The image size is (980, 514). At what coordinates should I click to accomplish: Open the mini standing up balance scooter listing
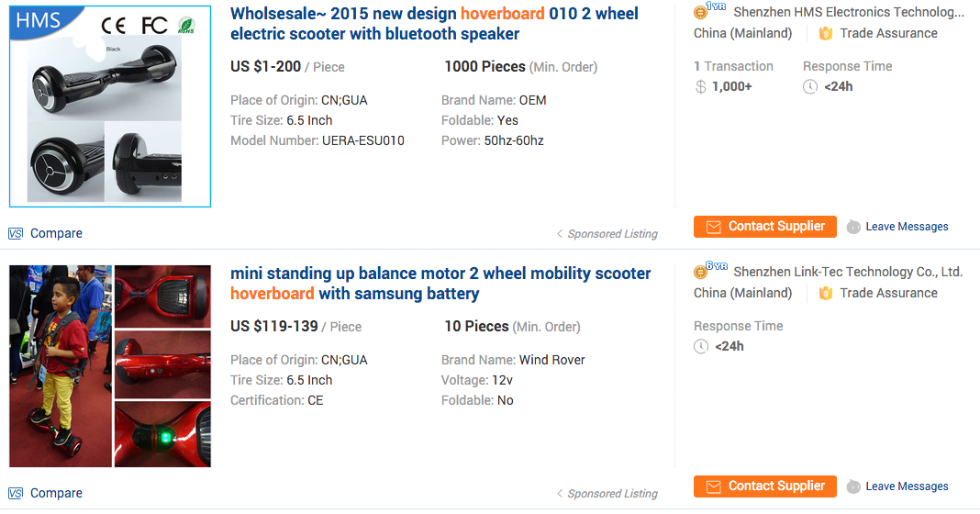coord(440,284)
